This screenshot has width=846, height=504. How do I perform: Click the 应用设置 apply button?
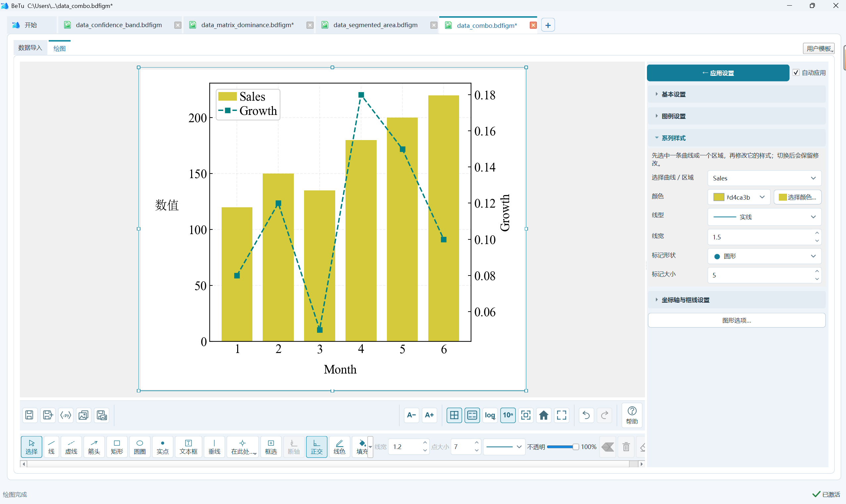(x=717, y=73)
